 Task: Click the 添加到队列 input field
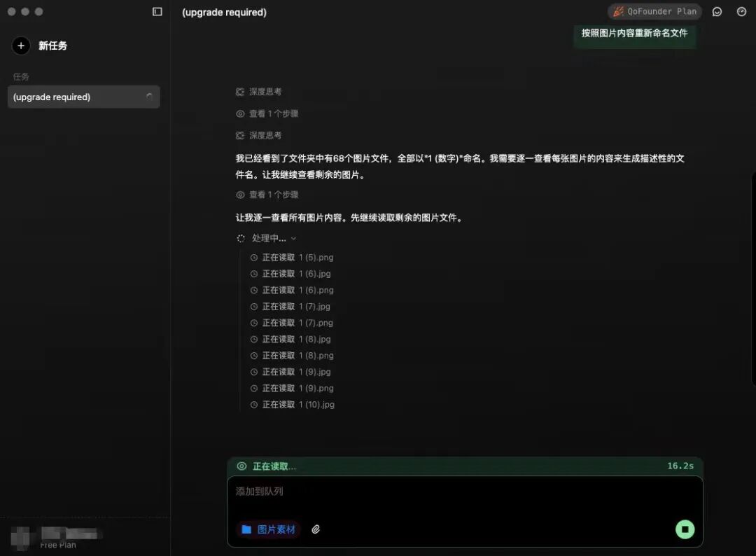464,491
